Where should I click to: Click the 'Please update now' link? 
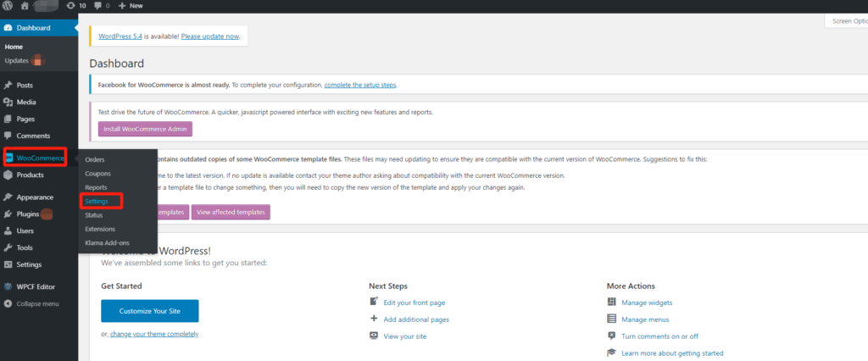(209, 36)
